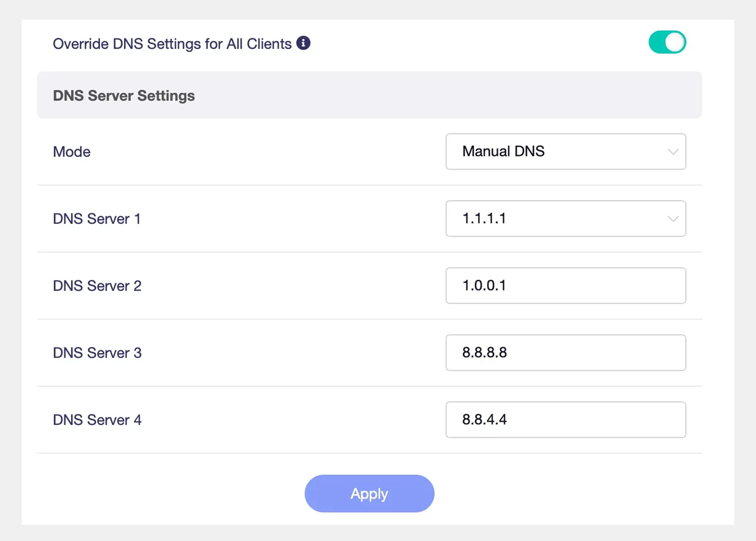
Task: Focus the DNS Server 4 field with 8.8.4.4
Action: tap(565, 419)
